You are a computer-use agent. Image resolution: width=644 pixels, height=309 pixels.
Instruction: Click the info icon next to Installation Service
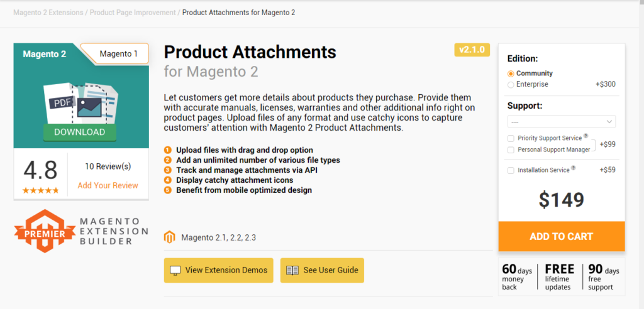click(574, 168)
